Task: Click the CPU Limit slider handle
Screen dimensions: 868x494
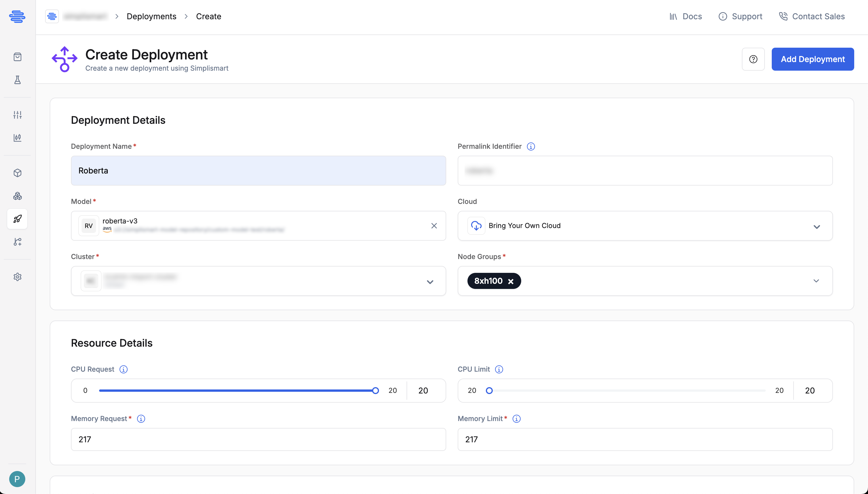Action: [489, 391]
